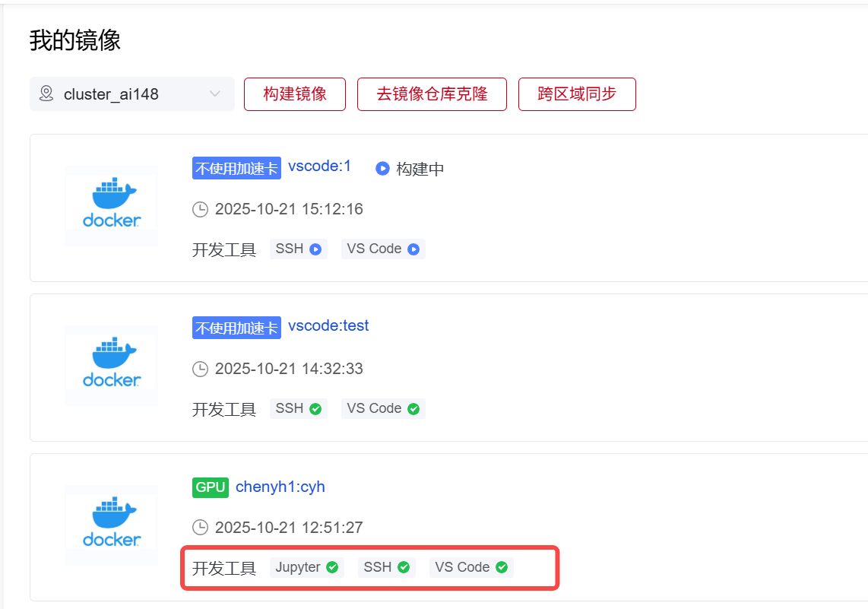Click the green GPU badge on chenyh1:cyh

tap(211, 487)
